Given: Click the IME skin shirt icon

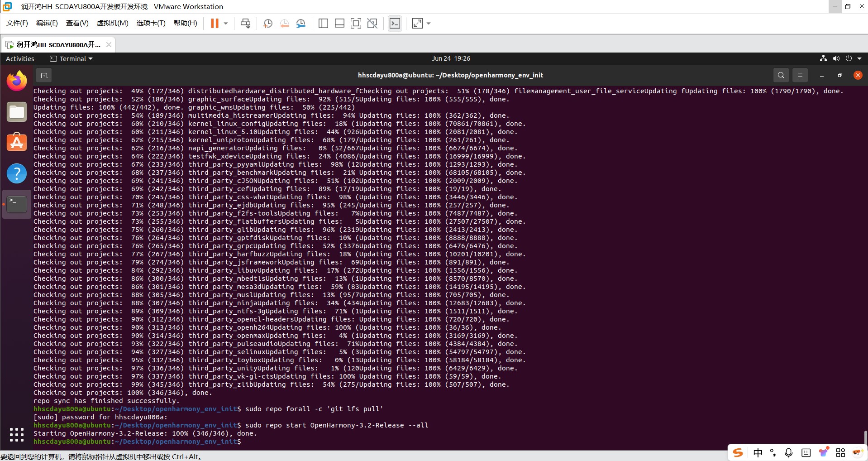Looking at the screenshot, I should [x=824, y=451].
